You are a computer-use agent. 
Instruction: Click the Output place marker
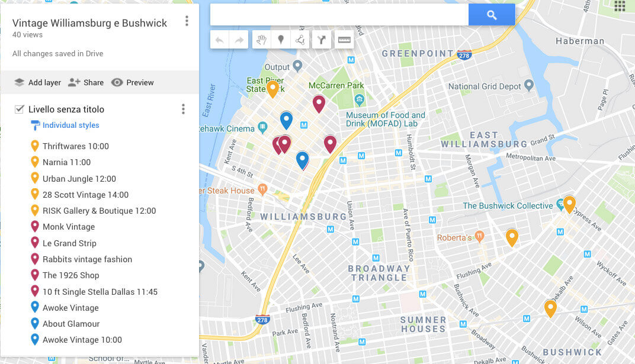tap(297, 66)
